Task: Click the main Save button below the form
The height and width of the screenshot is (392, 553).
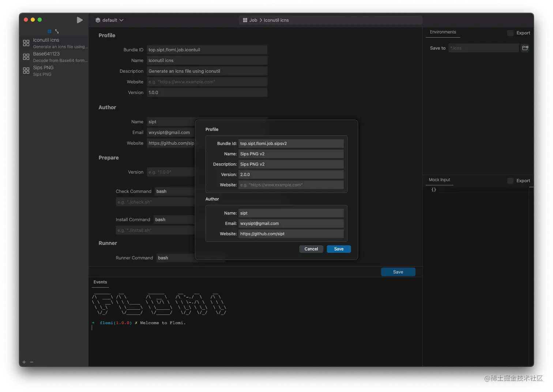Action: coord(398,272)
